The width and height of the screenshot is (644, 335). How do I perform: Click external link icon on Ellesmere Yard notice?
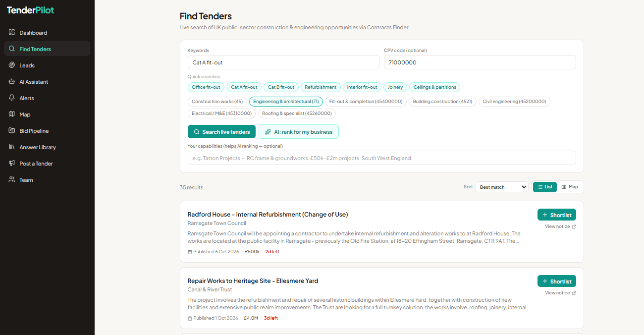point(574,293)
